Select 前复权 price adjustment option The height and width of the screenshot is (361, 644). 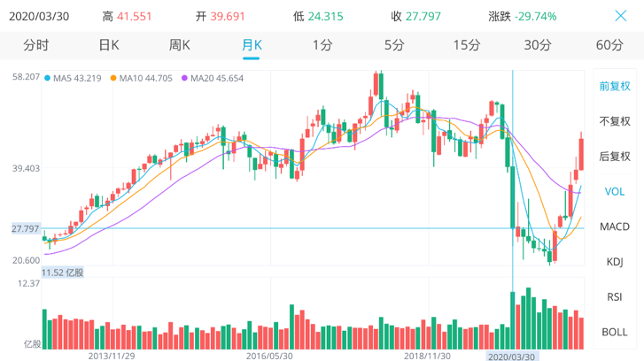pyautogui.click(x=614, y=86)
